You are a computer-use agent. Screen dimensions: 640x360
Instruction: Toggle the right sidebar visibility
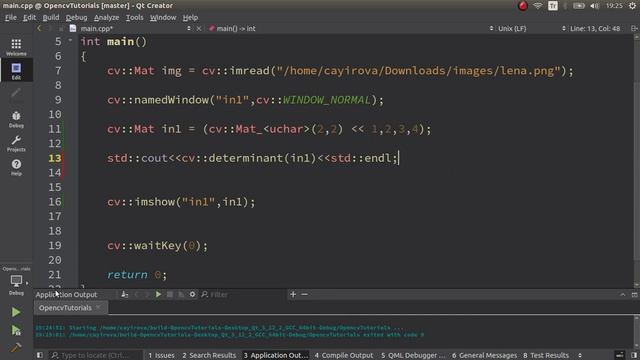click(634, 355)
